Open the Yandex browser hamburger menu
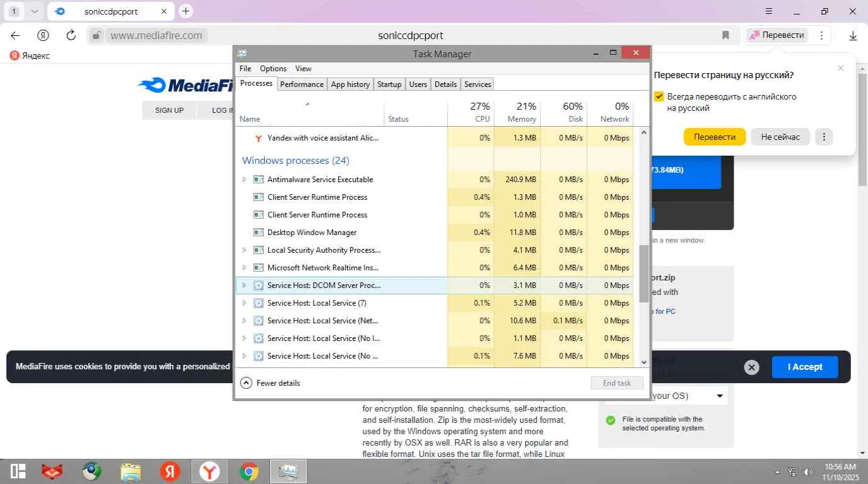 pyautogui.click(x=768, y=11)
